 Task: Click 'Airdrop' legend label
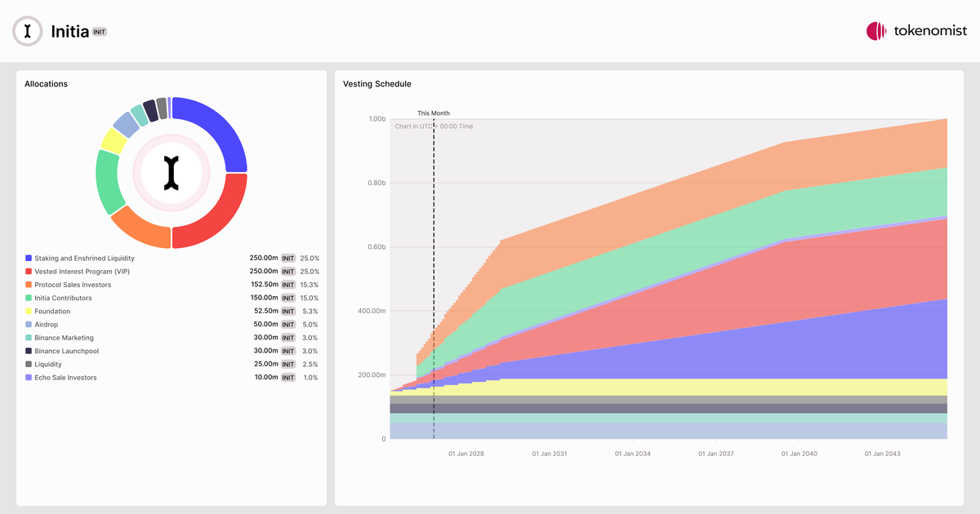click(x=47, y=325)
